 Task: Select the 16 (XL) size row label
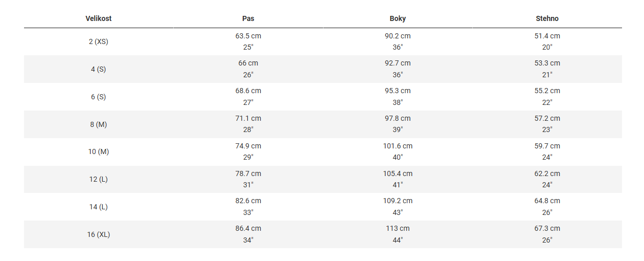98,234
